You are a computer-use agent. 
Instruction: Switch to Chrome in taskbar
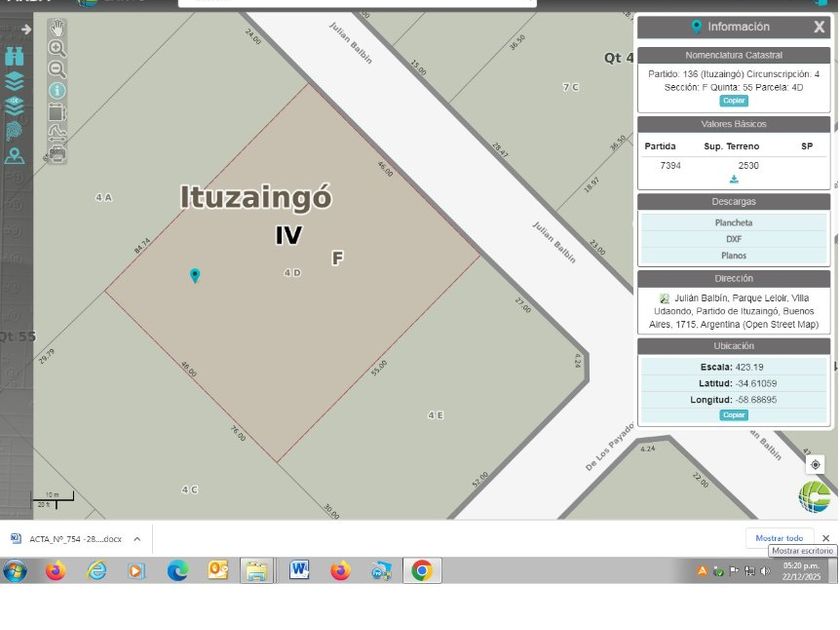click(x=422, y=571)
